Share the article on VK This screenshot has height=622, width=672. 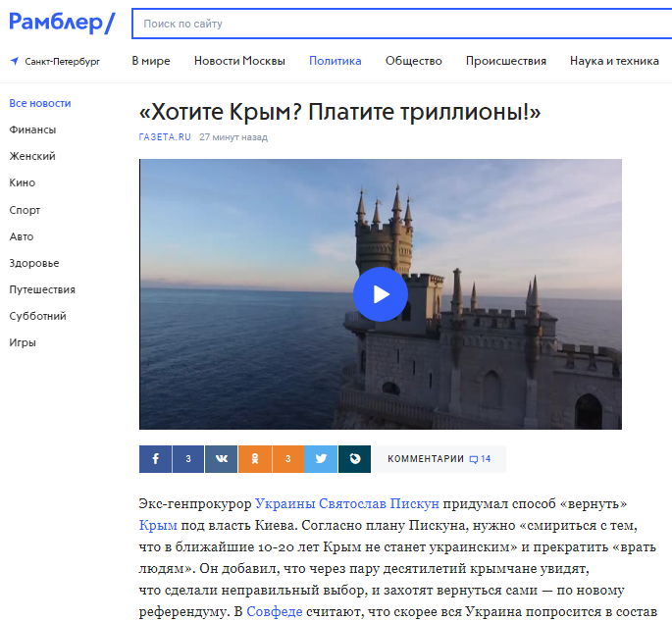pyautogui.click(x=221, y=459)
